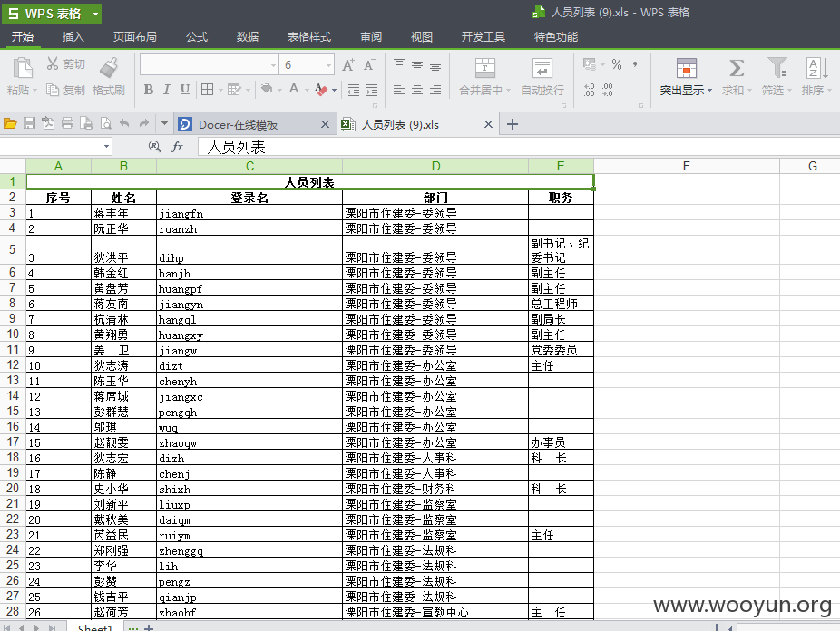Screen dimensions: 840x631
Task: Toggle underline formatting
Action: (x=184, y=87)
